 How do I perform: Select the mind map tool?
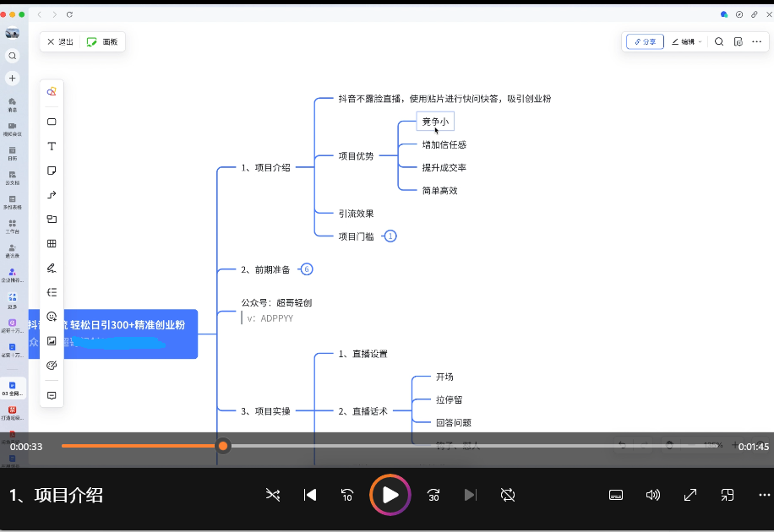coord(52,292)
